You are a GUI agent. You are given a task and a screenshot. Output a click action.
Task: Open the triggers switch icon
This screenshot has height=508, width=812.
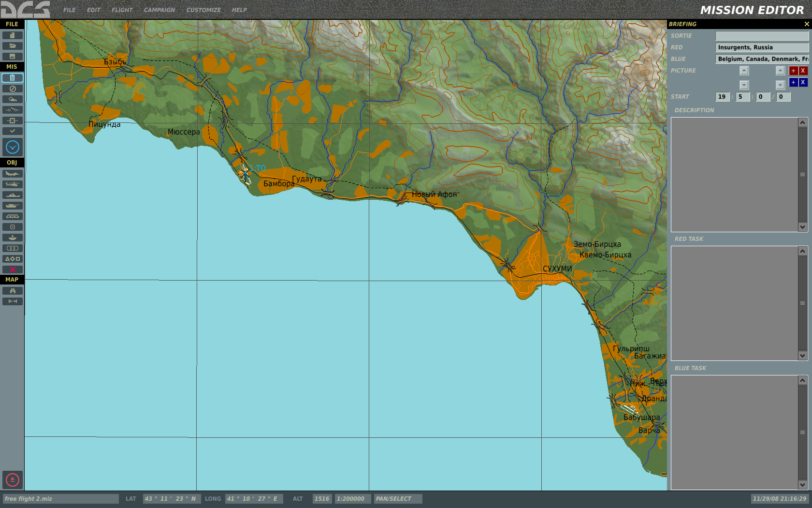(13, 110)
